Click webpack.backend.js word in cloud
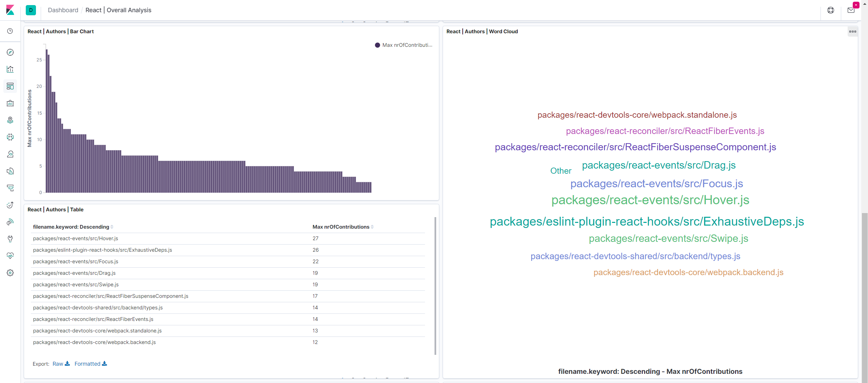Image resolution: width=868 pixels, height=383 pixels. pyautogui.click(x=688, y=272)
